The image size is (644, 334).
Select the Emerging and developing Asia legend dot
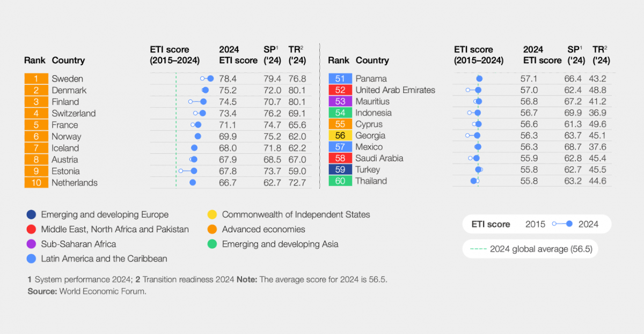212,244
